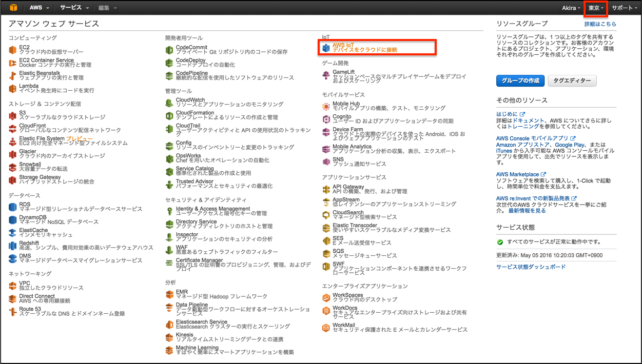This screenshot has height=364, width=642.
Task: Open the CodePipeline link
Action: [x=192, y=73]
